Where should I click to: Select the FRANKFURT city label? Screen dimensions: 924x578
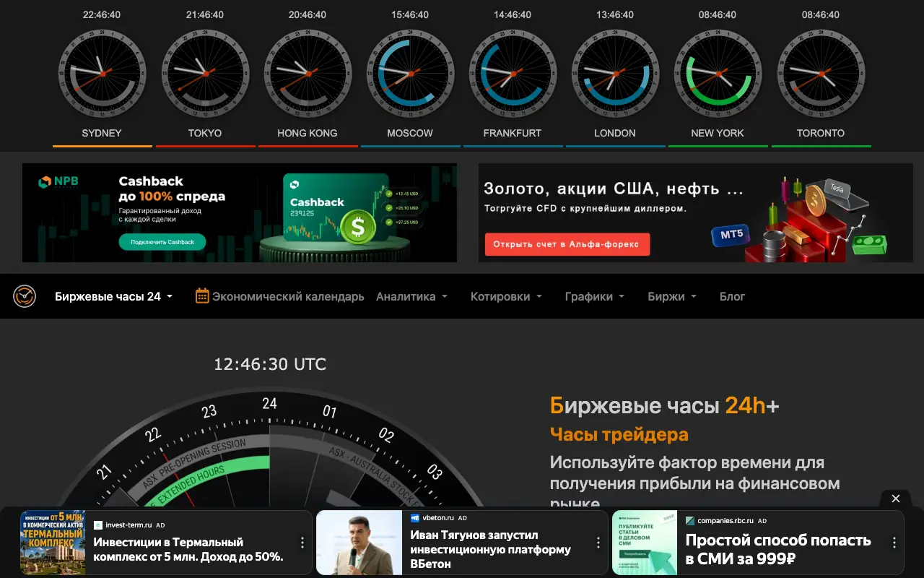coord(513,133)
